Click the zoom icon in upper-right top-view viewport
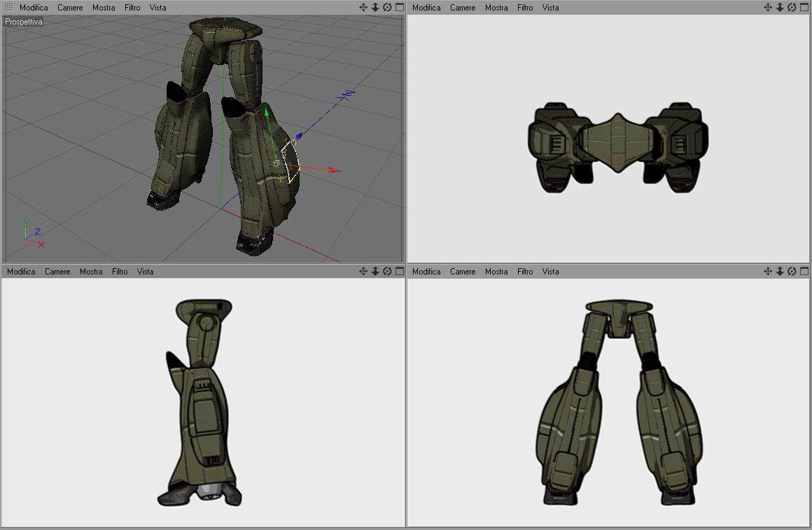Image resolution: width=812 pixels, height=530 pixels. point(780,7)
